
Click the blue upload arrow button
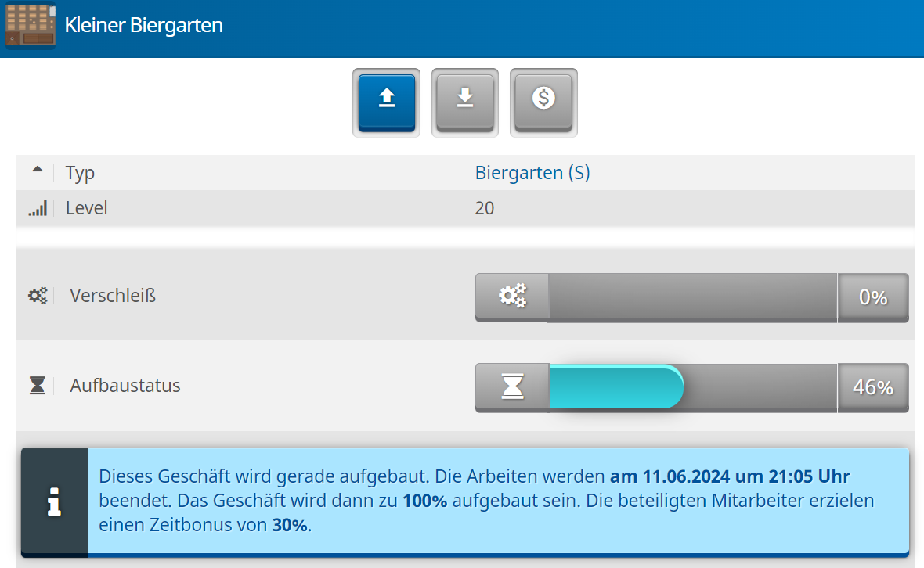coord(386,101)
